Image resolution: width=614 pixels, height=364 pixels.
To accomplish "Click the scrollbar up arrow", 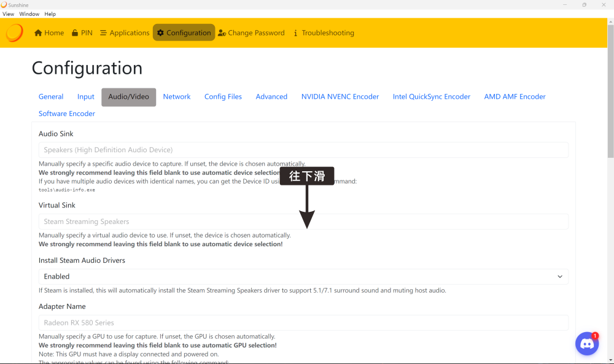I will tap(610, 21).
